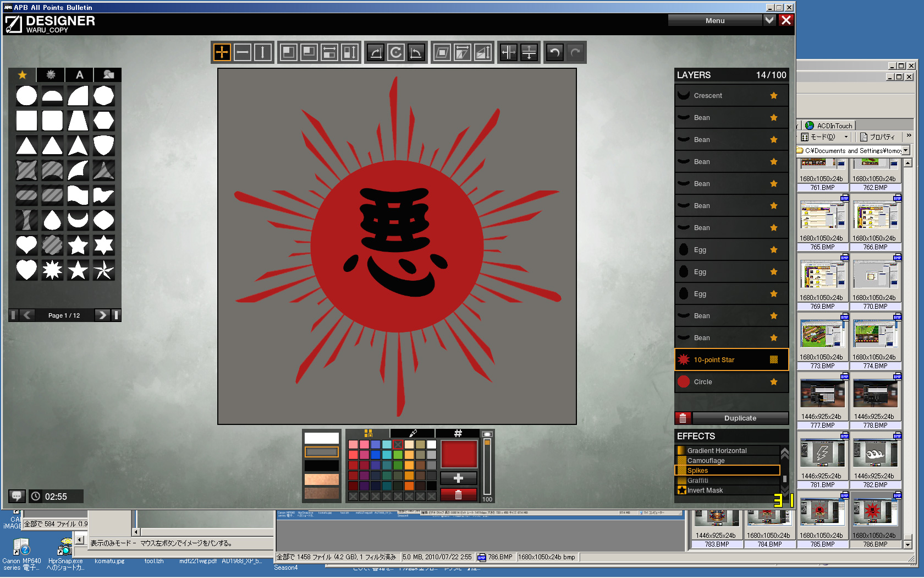
Task: Click the undo arrow in toolbar
Action: [554, 53]
